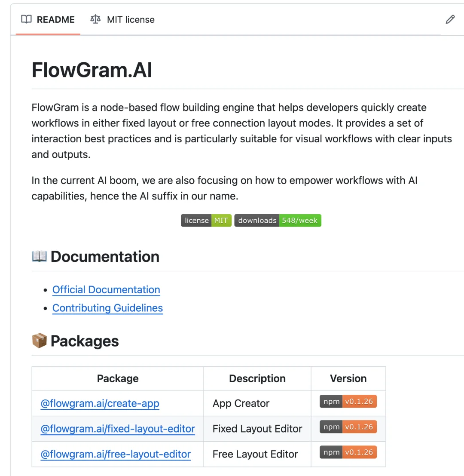Click npm version badge for fixed-layout-editor
The image size is (464, 476).
coord(348,427)
